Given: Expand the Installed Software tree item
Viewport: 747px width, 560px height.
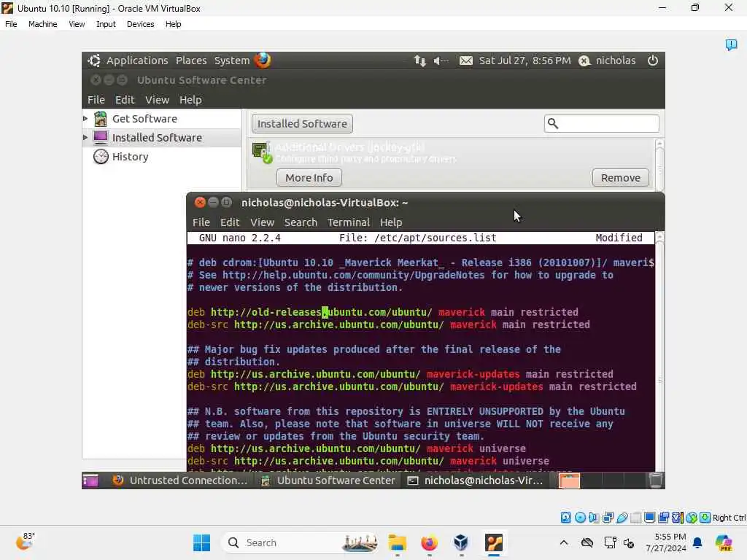Looking at the screenshot, I should pos(85,138).
